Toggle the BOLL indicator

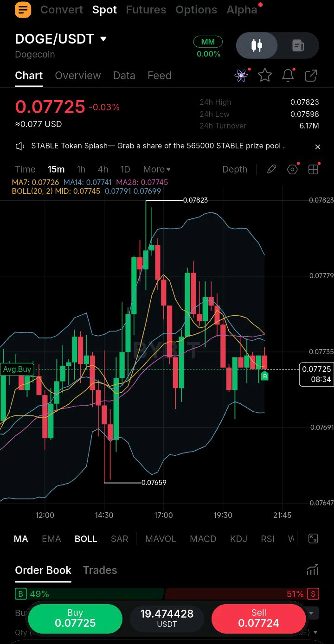click(86, 539)
